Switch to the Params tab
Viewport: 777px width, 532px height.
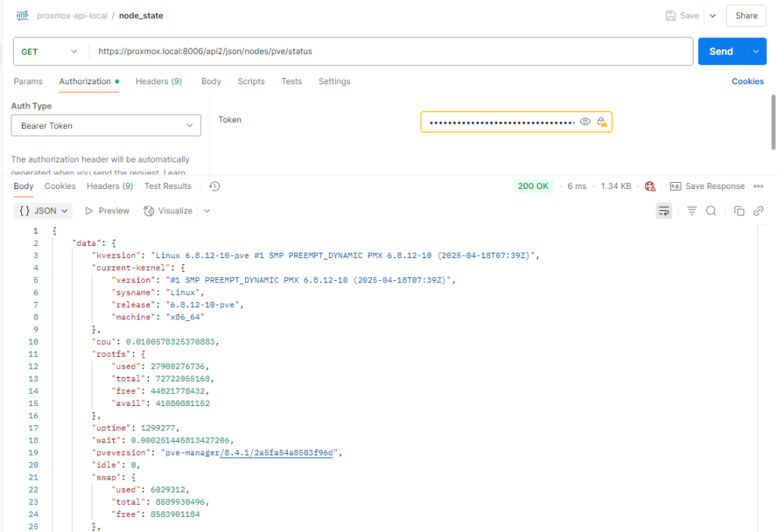[28, 81]
